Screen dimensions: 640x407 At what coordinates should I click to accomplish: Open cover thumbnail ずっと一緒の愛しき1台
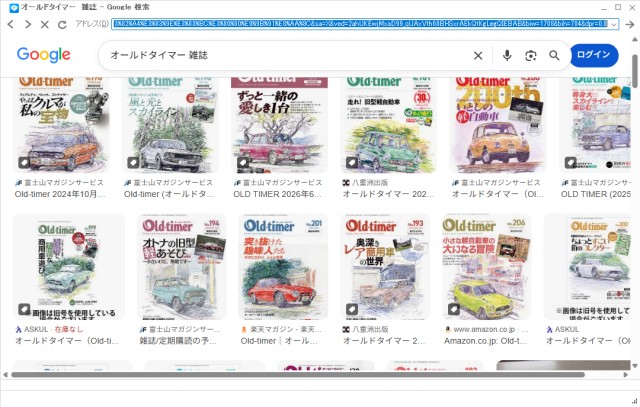(280, 125)
